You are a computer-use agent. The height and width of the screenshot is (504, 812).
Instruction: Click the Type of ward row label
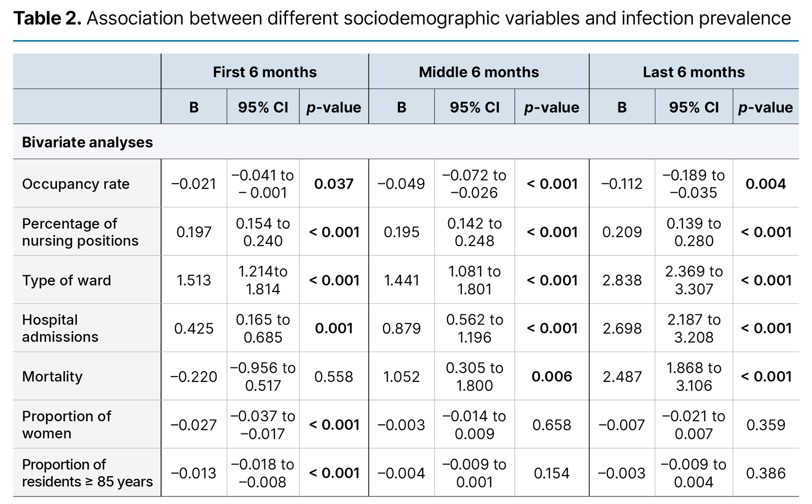[x=66, y=280]
